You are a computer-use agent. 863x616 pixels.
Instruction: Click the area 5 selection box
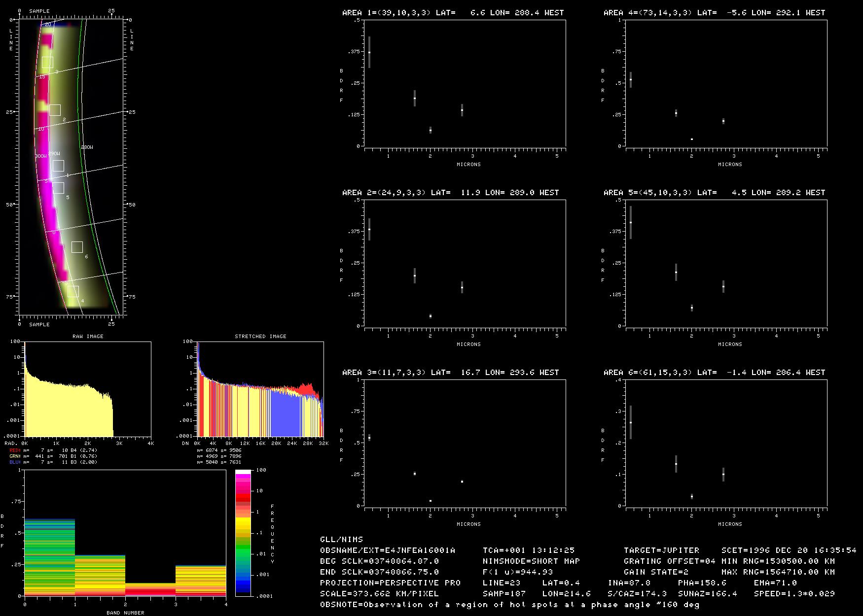[58, 188]
